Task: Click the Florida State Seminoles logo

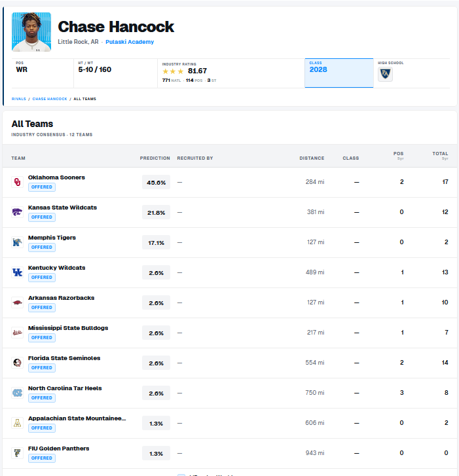Action: click(17, 363)
